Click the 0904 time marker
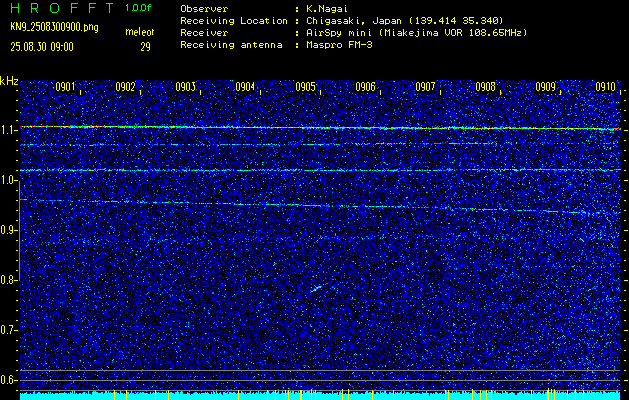Screen dimensions: 629x400 click(x=245, y=87)
